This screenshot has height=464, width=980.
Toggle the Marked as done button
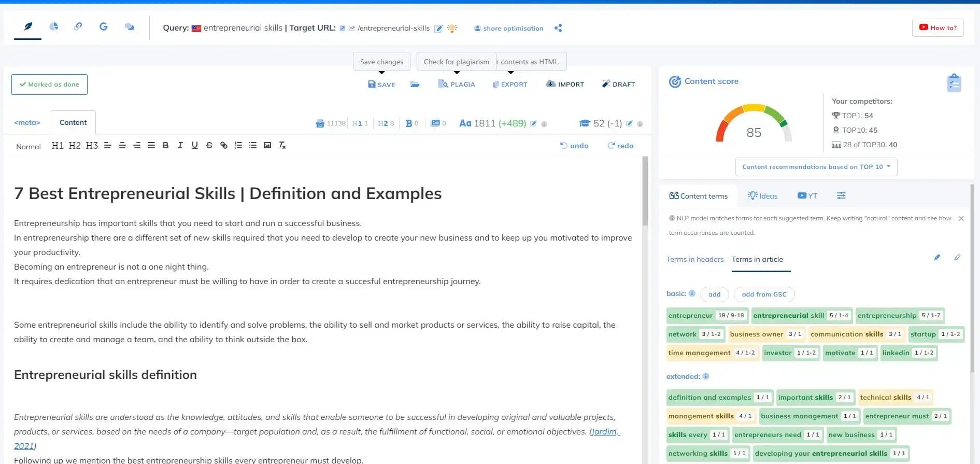[x=49, y=85]
